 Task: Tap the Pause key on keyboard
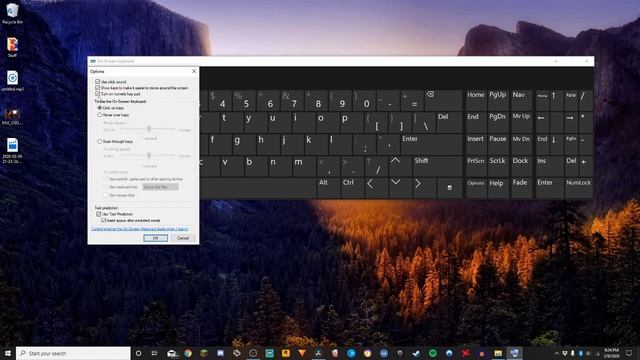pos(498,144)
